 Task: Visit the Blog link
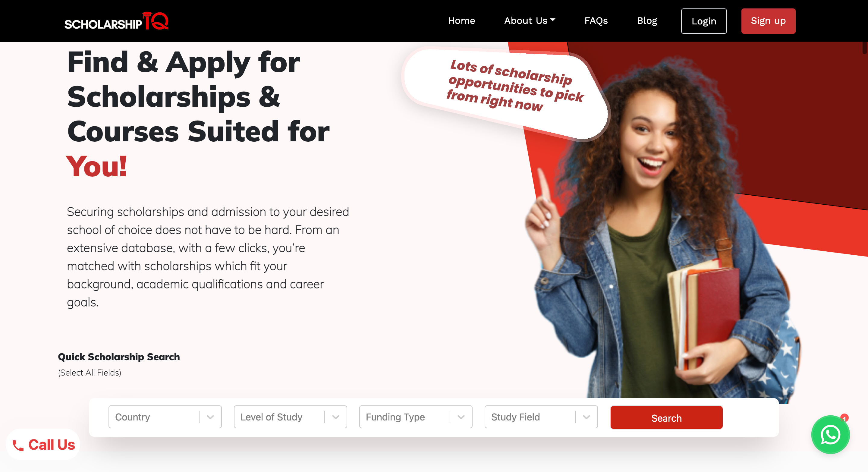(647, 21)
